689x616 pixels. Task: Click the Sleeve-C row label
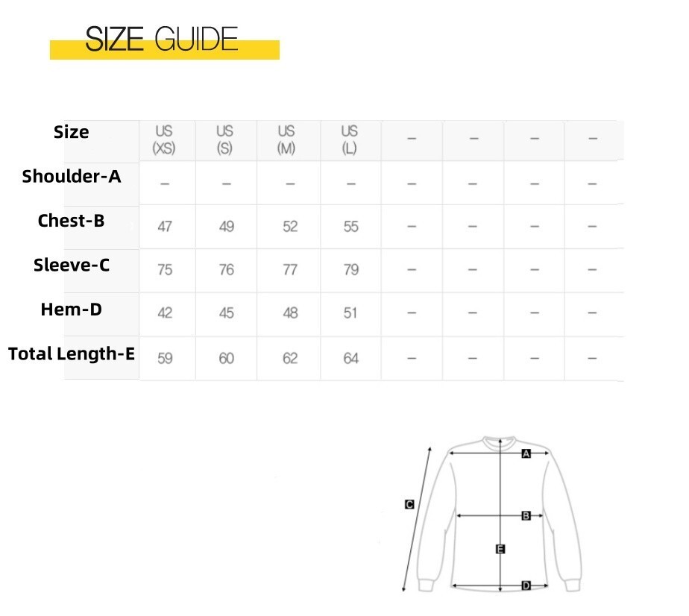71,265
